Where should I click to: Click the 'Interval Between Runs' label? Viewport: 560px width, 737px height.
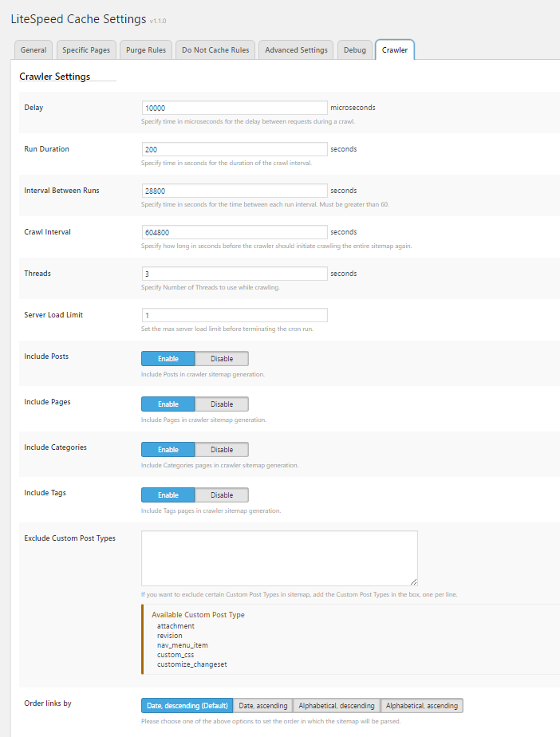[x=61, y=191]
